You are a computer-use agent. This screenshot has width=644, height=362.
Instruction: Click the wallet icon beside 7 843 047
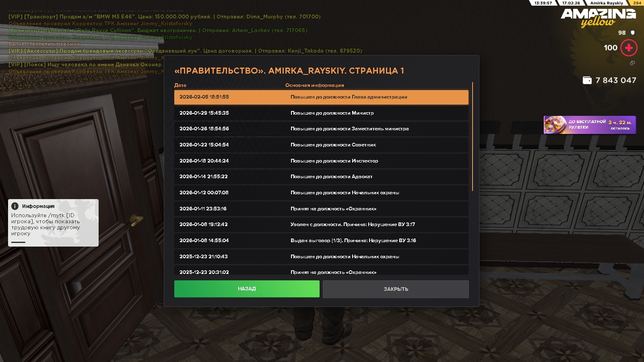(x=587, y=80)
